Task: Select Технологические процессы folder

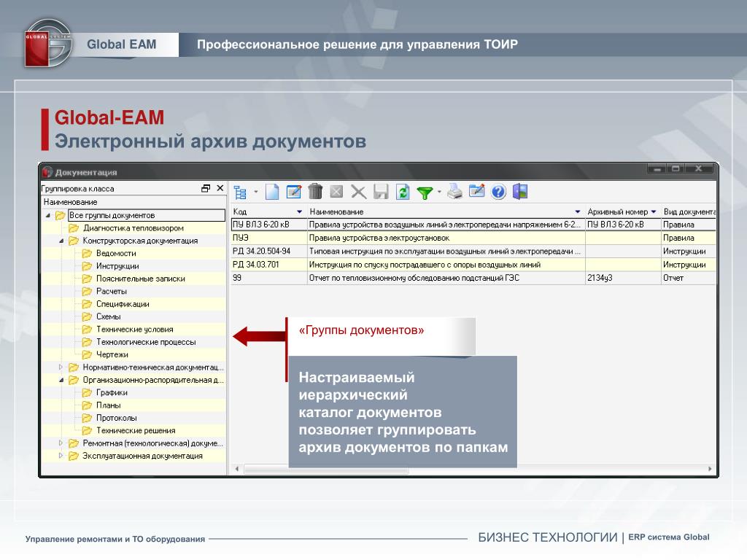Action: point(146,342)
